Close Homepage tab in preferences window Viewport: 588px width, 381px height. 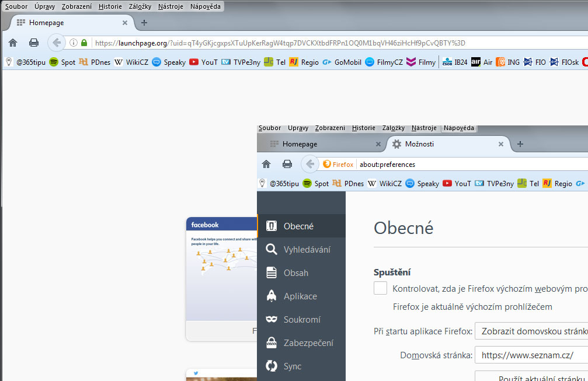[378, 144]
